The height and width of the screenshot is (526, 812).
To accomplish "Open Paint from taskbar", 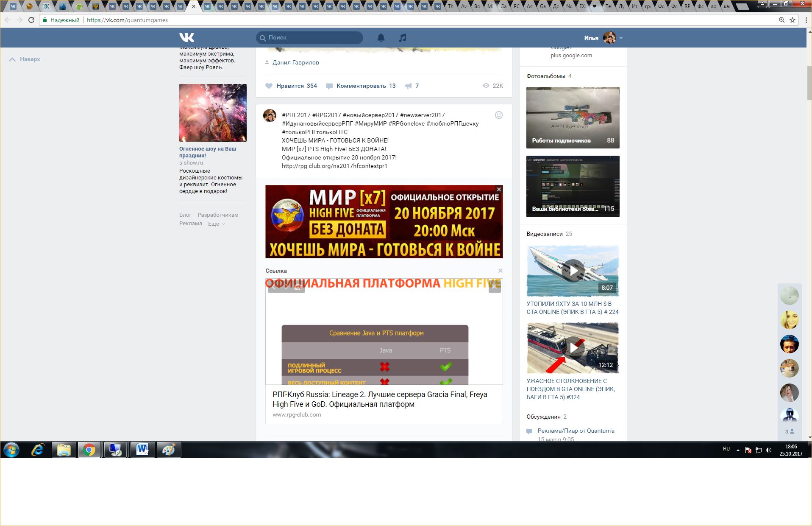I will click(x=169, y=450).
